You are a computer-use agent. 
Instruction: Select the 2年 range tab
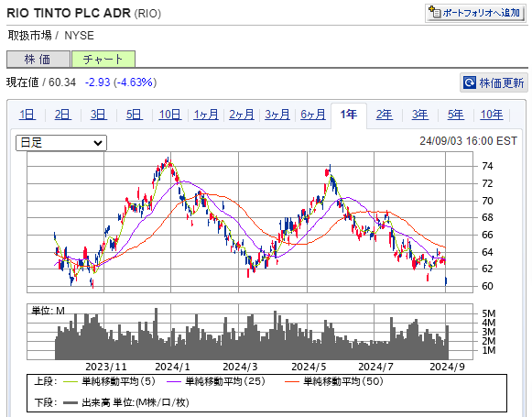pos(384,115)
